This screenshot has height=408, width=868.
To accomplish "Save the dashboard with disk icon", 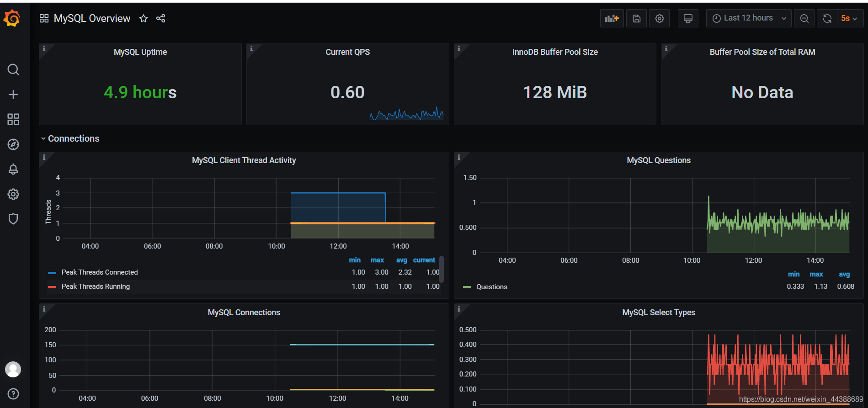I will tap(636, 18).
